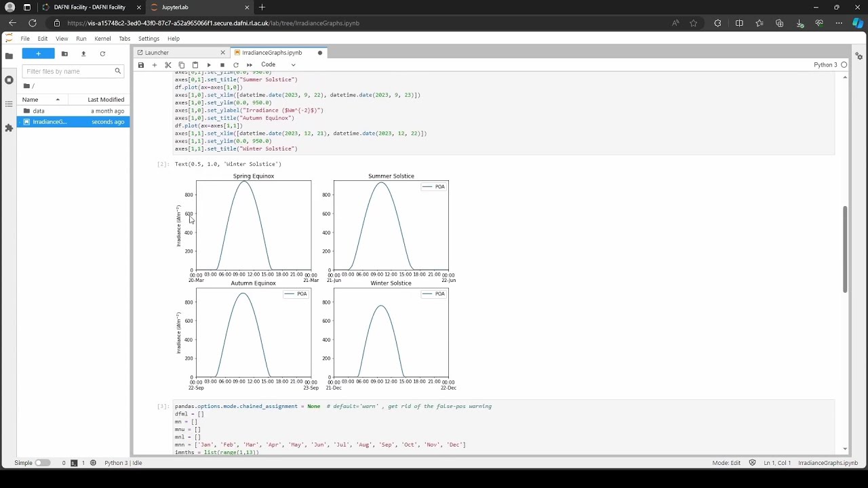
Task: Open the Kernel menu
Action: [x=102, y=39]
